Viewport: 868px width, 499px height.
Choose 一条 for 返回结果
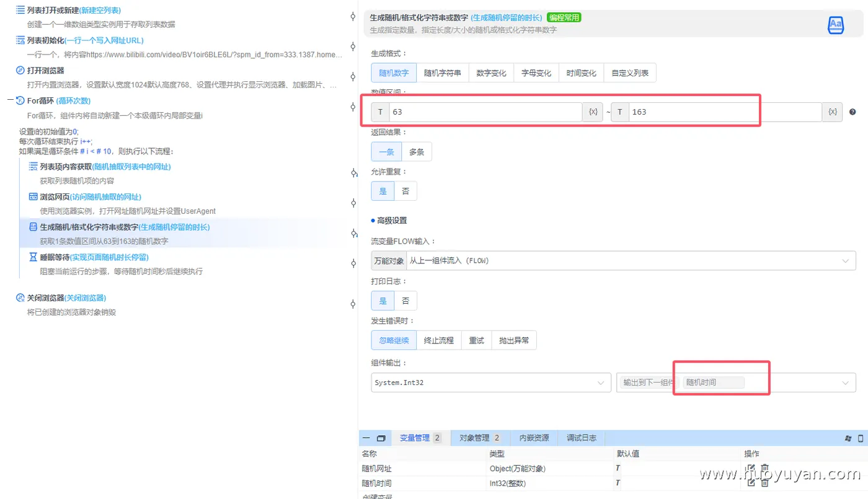(386, 152)
